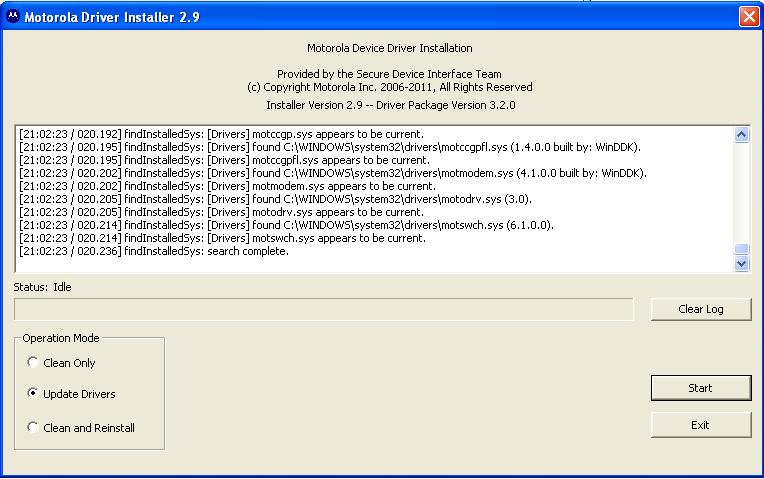
Task: Click log line 'motswch.sys appears to be current'
Action: tap(222, 238)
